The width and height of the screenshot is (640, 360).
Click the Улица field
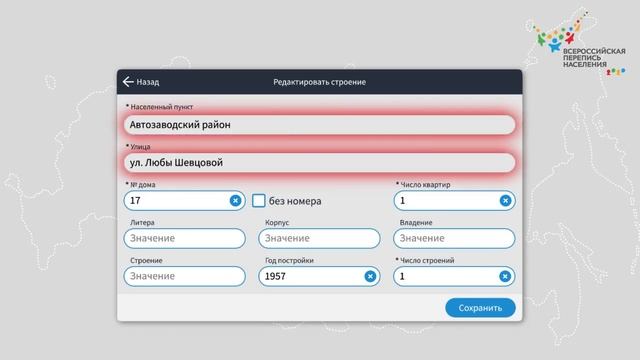pyautogui.click(x=319, y=162)
